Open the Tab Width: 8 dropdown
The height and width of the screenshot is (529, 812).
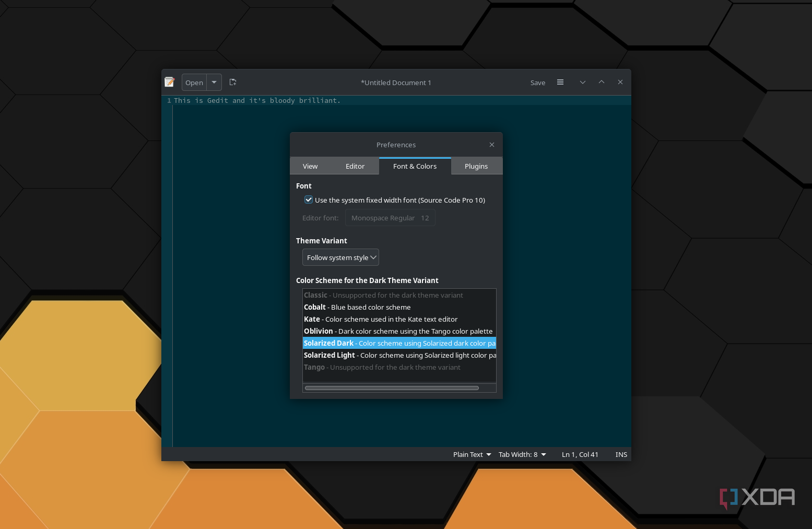[x=522, y=454]
